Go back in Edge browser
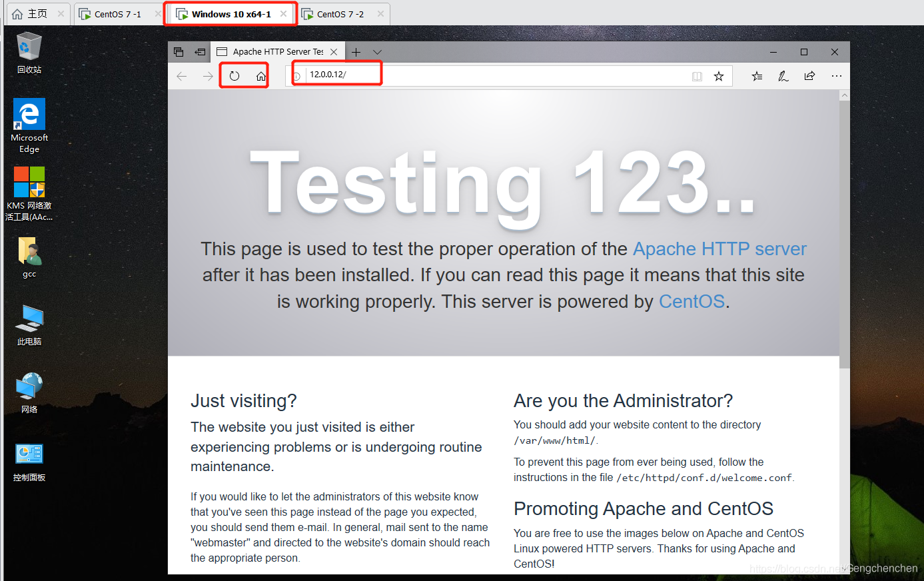This screenshot has width=924, height=581. (182, 76)
